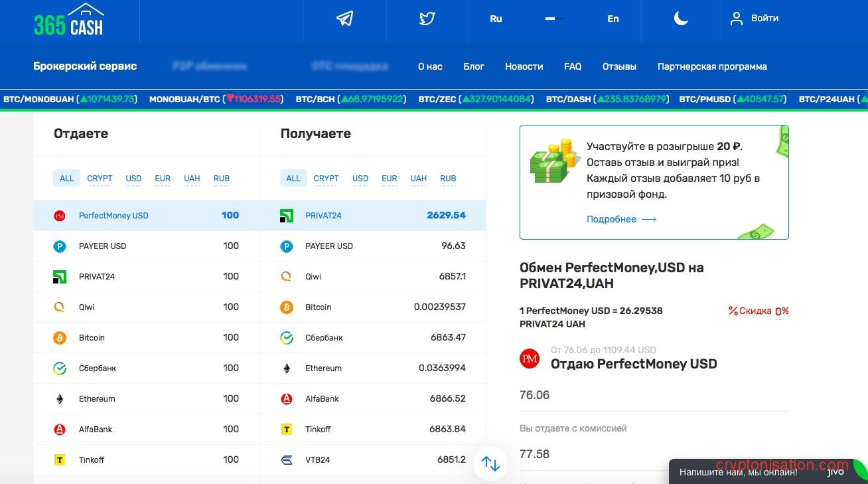Click the 76.06 amount input field
This screenshot has width=868, height=484.
(654, 396)
